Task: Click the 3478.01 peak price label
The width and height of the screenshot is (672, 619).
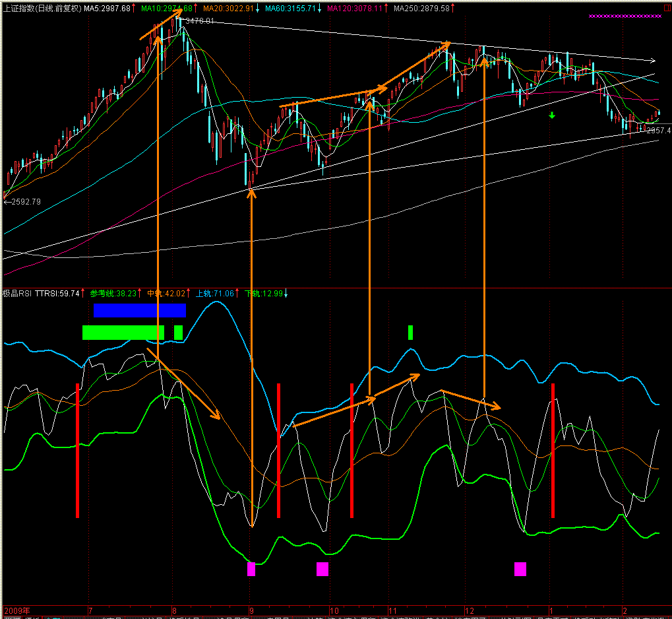Action: (x=200, y=22)
